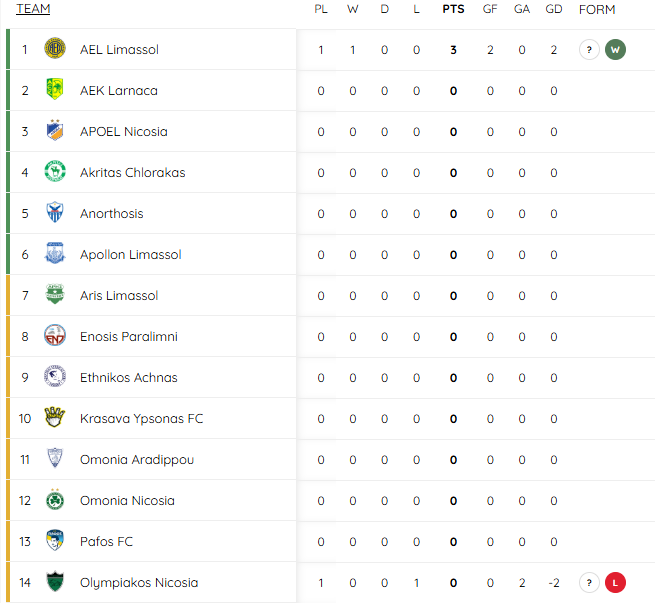Open the Aris Limassol team link
Viewport: 655px width, 603px height.
[x=119, y=295]
